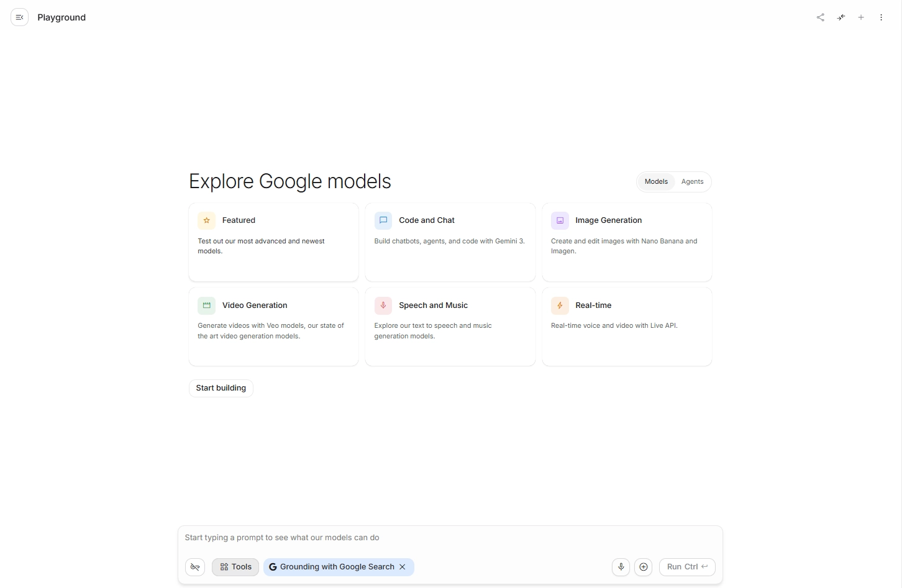Open the Video Generation card
The height and width of the screenshot is (588, 902).
pos(274,327)
